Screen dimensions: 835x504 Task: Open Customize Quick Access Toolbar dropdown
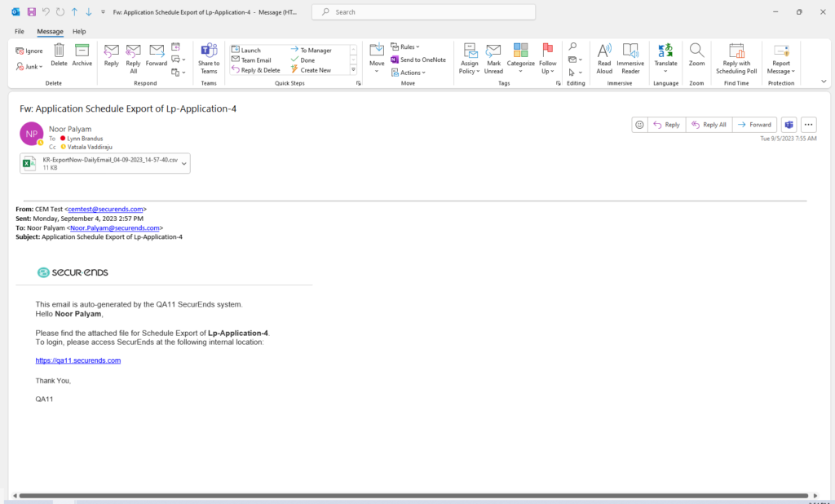pos(103,11)
